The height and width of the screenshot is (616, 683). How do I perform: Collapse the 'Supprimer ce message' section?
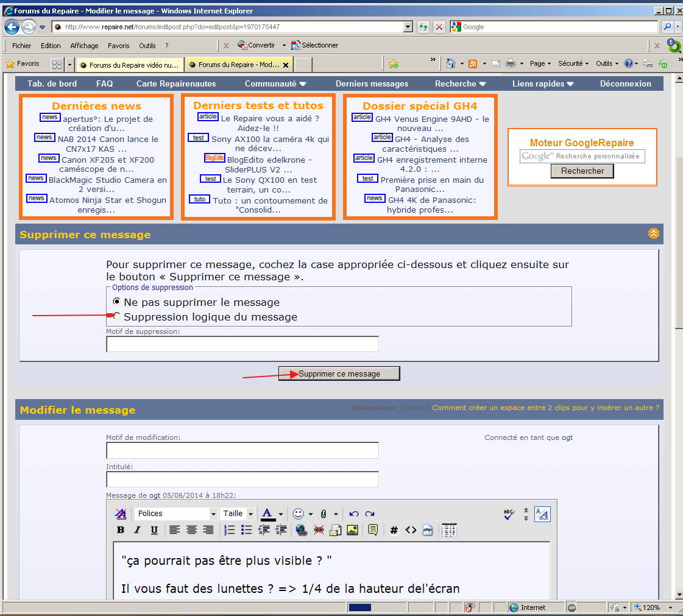click(x=653, y=233)
